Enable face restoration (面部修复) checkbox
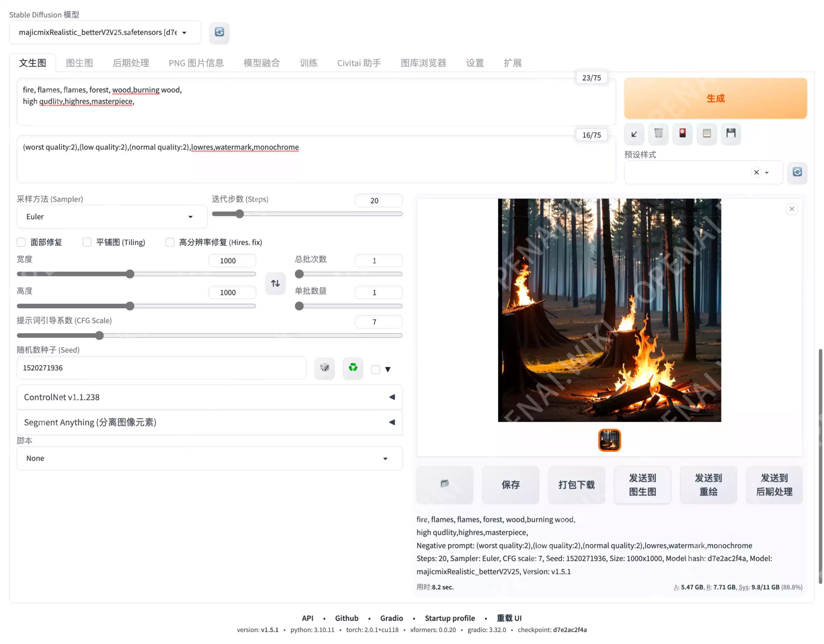The width and height of the screenshot is (824, 644). 21,242
